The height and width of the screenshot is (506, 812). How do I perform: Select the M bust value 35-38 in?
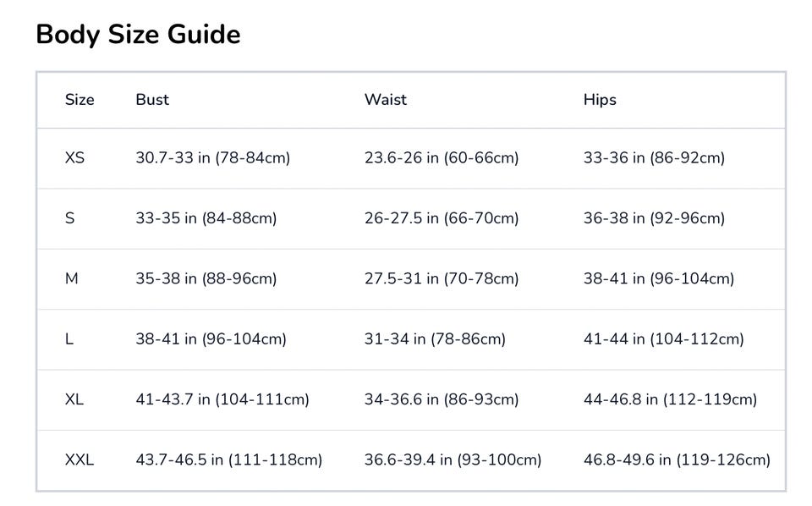(206, 278)
